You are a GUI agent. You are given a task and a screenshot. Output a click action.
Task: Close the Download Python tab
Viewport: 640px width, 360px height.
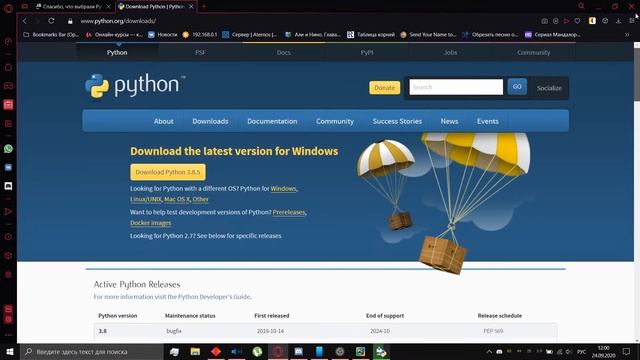click(x=191, y=7)
